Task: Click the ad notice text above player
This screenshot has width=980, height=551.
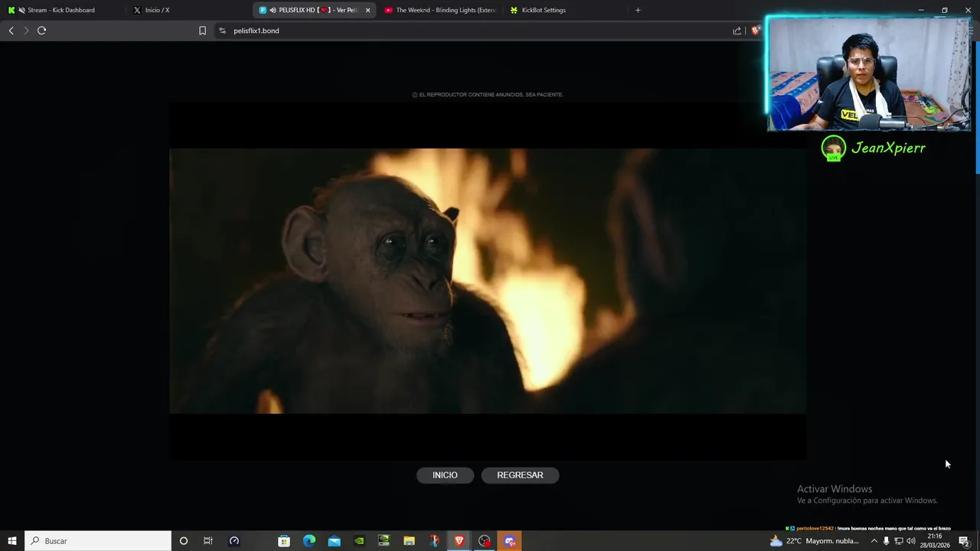Action: pyautogui.click(x=488, y=95)
